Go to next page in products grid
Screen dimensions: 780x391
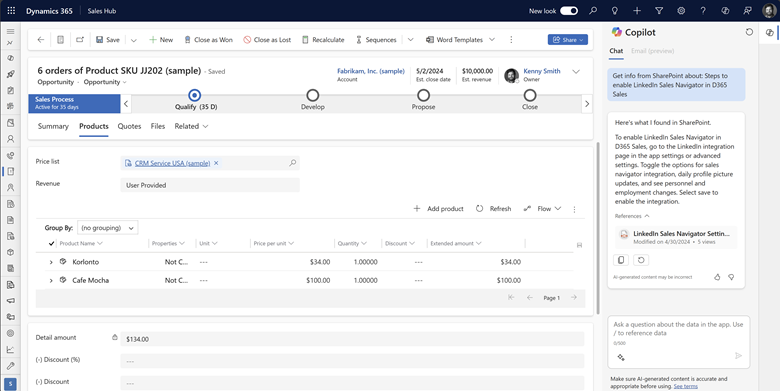574,297
